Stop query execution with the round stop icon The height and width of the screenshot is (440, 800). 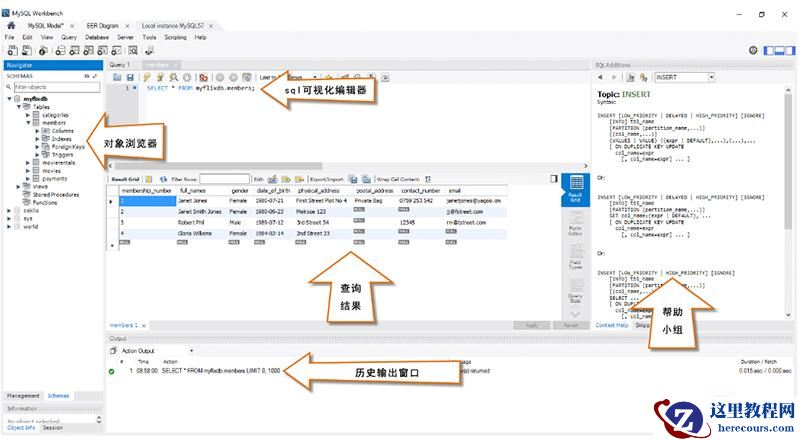coord(187,78)
